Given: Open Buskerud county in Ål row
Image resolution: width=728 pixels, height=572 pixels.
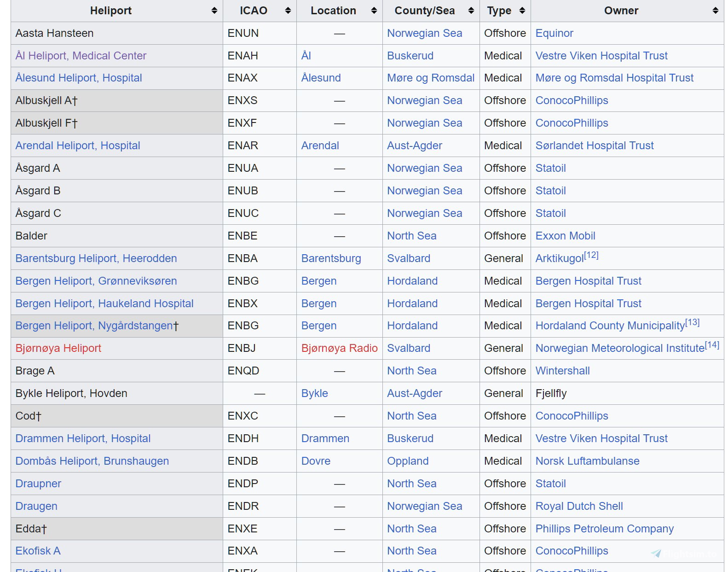Looking at the screenshot, I should [x=410, y=56].
